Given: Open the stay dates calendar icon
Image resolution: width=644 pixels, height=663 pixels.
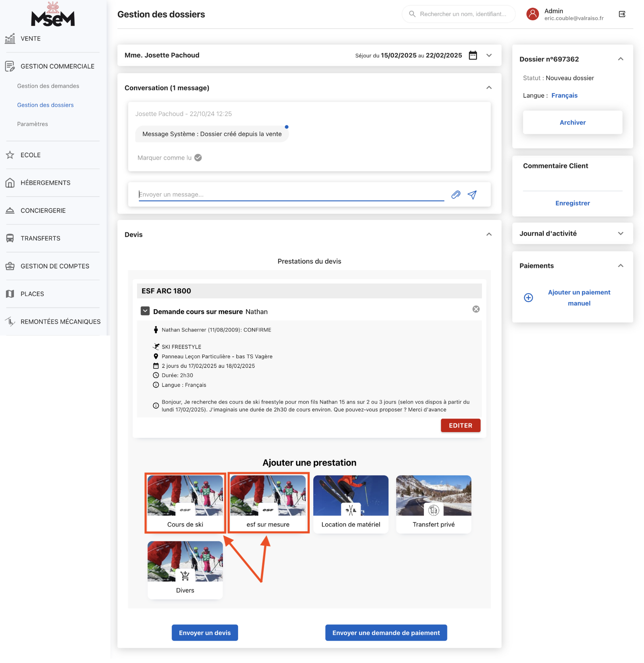Looking at the screenshot, I should pos(473,55).
